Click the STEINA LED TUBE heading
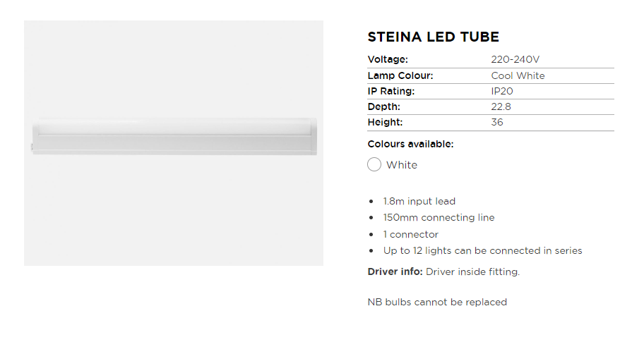 click(433, 37)
